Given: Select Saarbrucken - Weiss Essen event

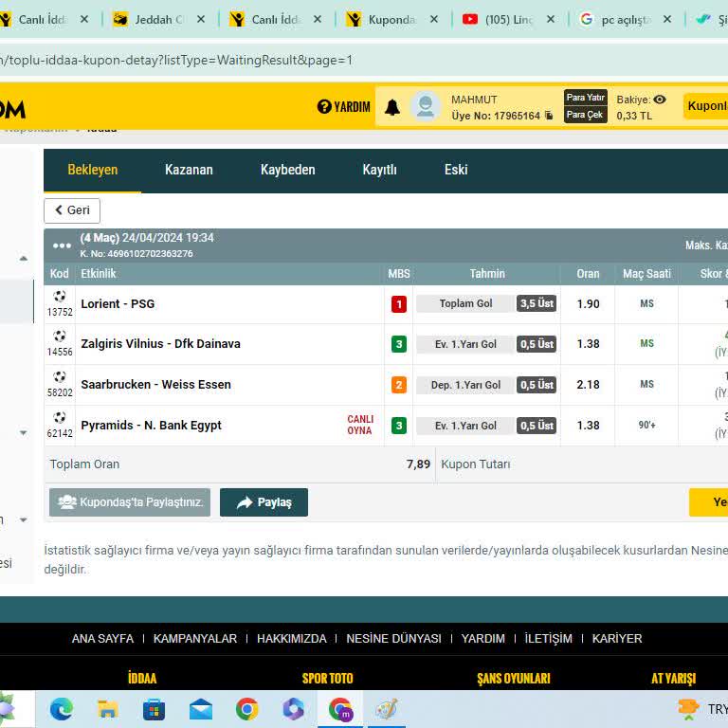Looking at the screenshot, I should coord(155,385).
